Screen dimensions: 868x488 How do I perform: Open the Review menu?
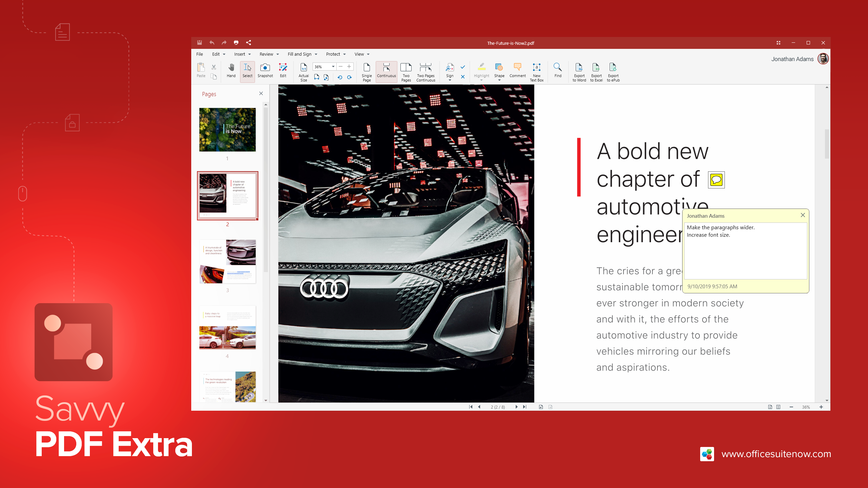(x=266, y=54)
